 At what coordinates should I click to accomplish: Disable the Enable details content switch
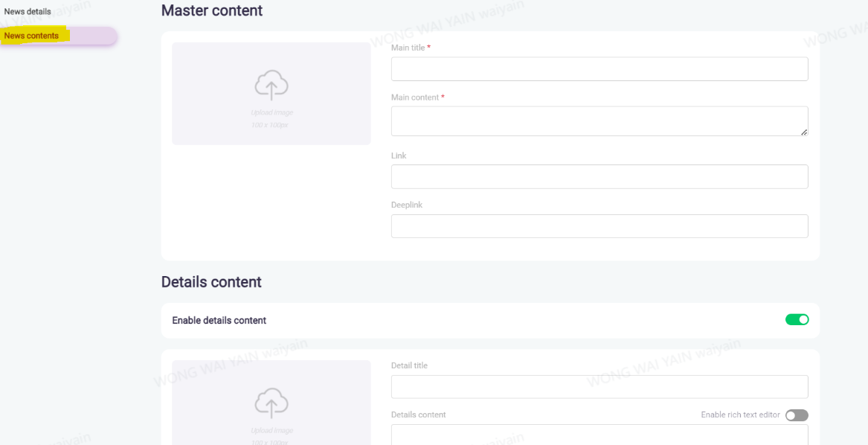[x=797, y=320]
